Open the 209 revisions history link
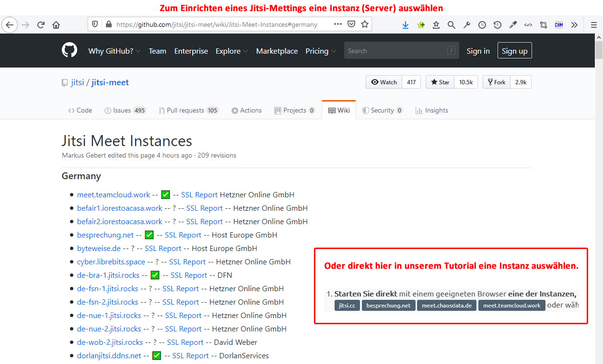The height and width of the screenshot is (364, 603). click(217, 155)
